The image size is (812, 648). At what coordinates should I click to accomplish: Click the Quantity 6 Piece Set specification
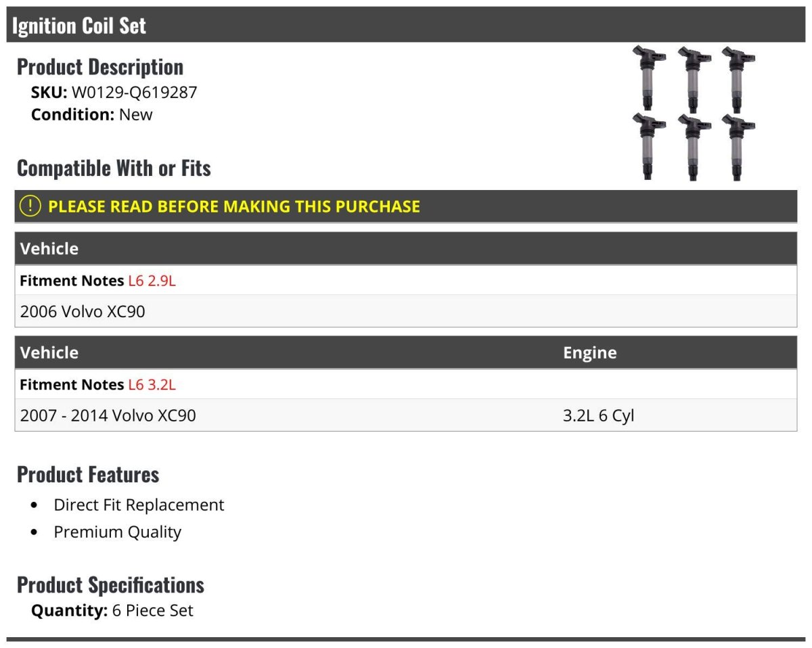tap(112, 610)
